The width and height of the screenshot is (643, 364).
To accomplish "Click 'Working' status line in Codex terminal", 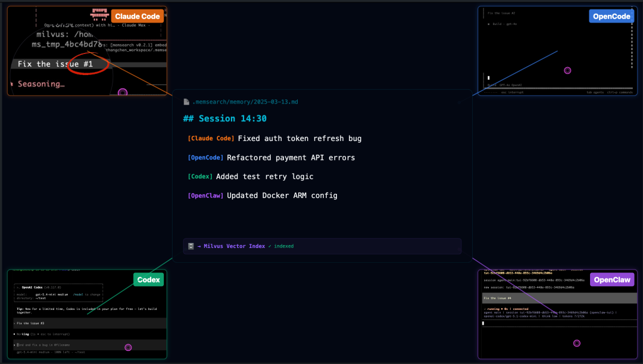I will 43,334.
